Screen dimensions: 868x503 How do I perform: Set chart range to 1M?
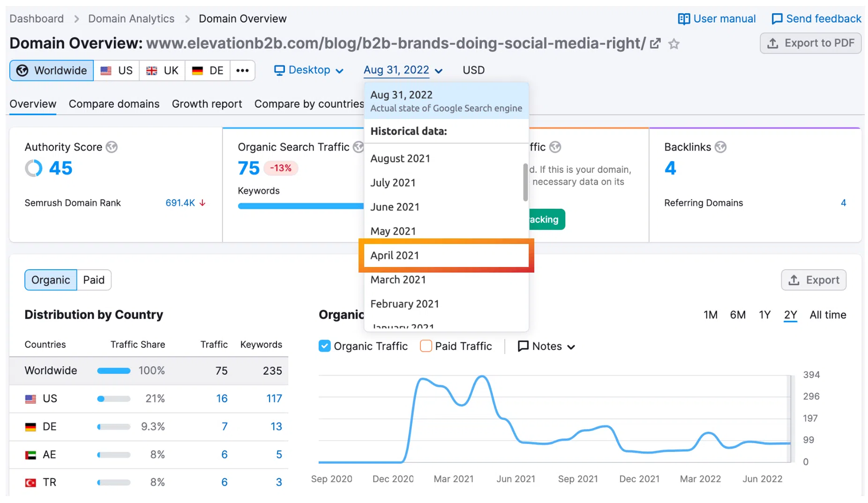click(x=711, y=315)
